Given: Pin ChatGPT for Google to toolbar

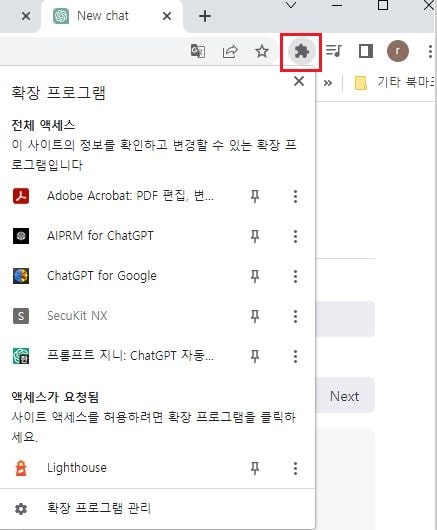Looking at the screenshot, I should [255, 276].
